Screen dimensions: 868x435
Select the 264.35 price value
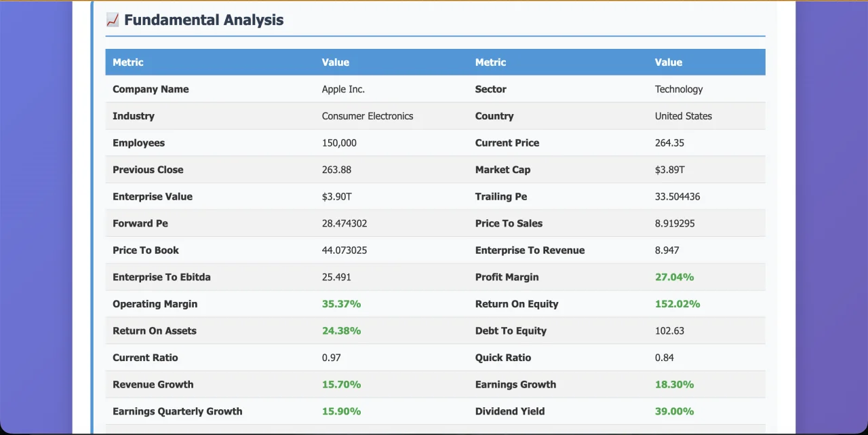(x=669, y=143)
